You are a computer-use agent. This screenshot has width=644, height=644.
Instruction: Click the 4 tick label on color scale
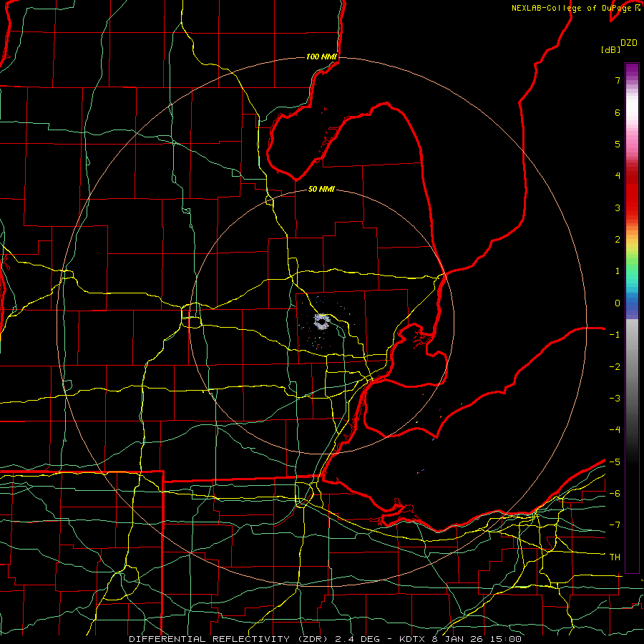coord(618,176)
